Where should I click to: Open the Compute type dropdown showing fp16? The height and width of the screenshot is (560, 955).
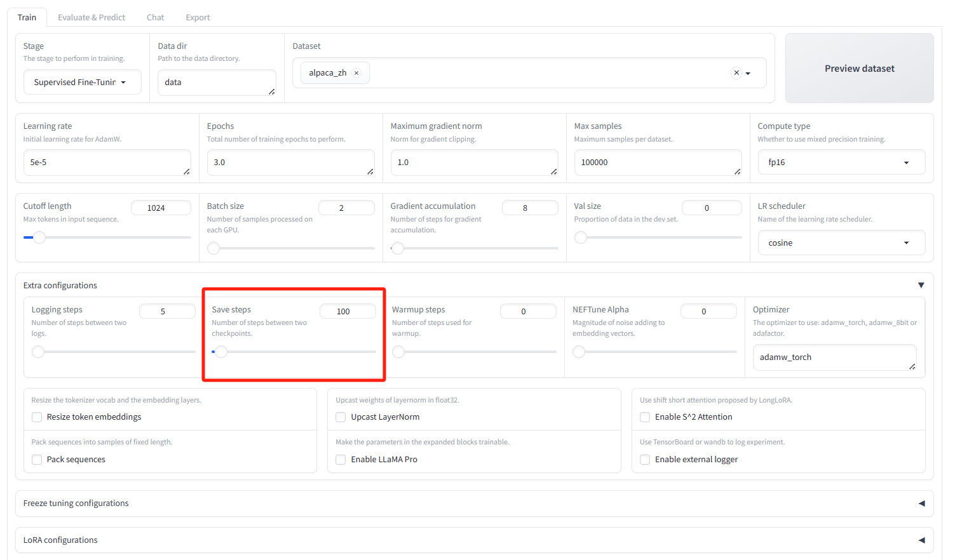click(841, 162)
